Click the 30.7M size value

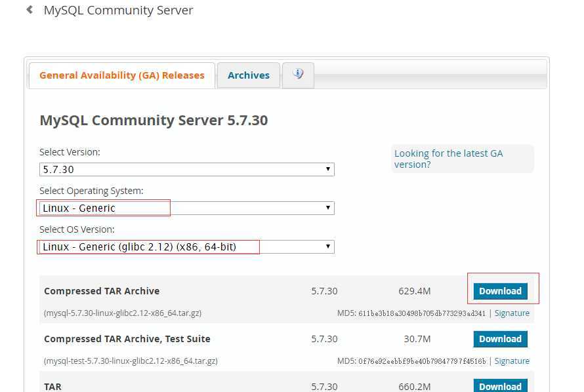tap(417, 339)
